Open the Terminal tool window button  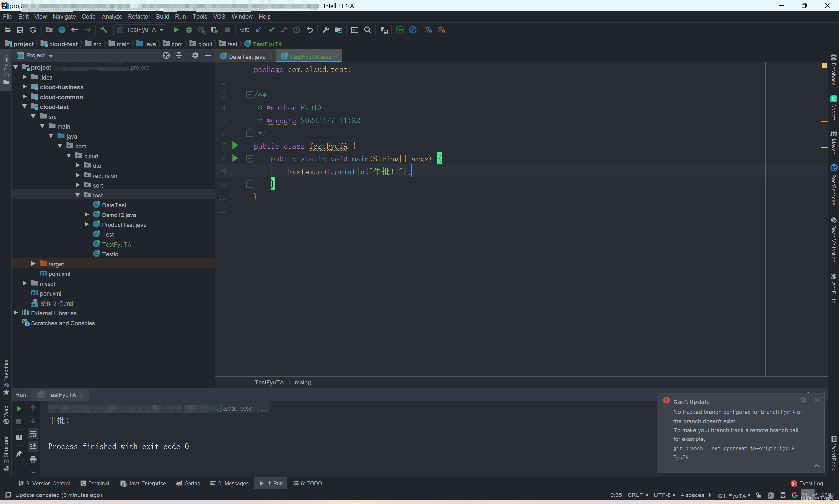tap(95, 483)
